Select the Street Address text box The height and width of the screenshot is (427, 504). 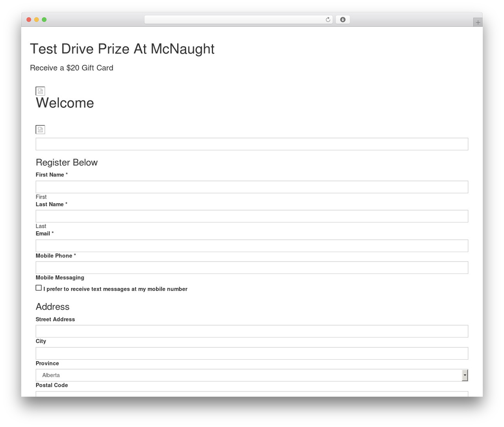pos(252,331)
